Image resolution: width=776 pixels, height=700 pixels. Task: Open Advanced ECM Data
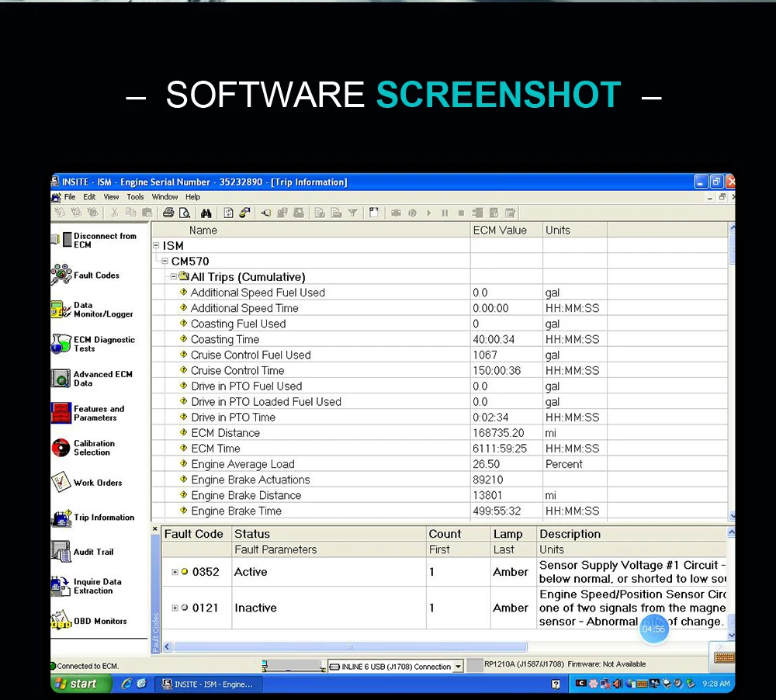tap(92, 379)
